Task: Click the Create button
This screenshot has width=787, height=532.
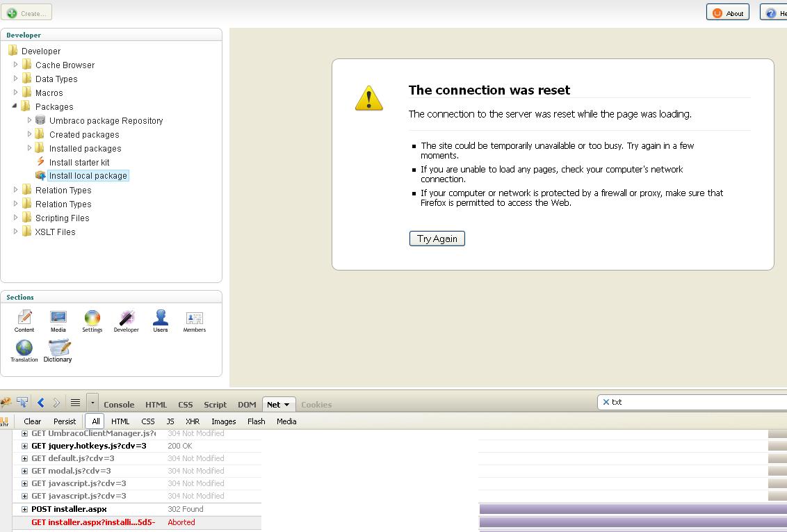Action: (x=27, y=13)
